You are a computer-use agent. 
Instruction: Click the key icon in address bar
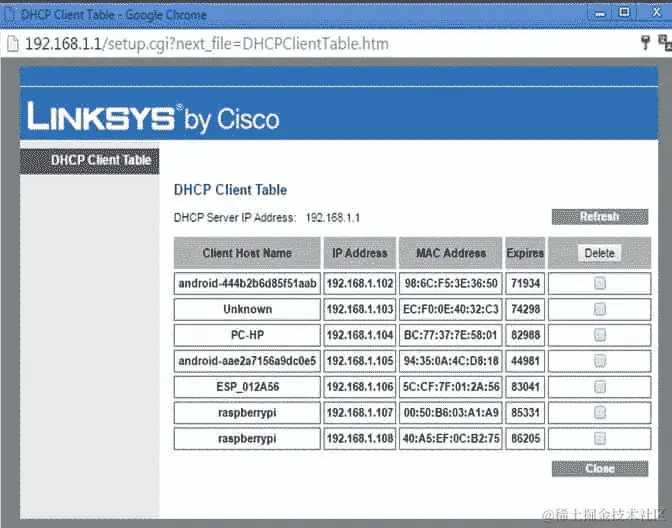pos(645,42)
